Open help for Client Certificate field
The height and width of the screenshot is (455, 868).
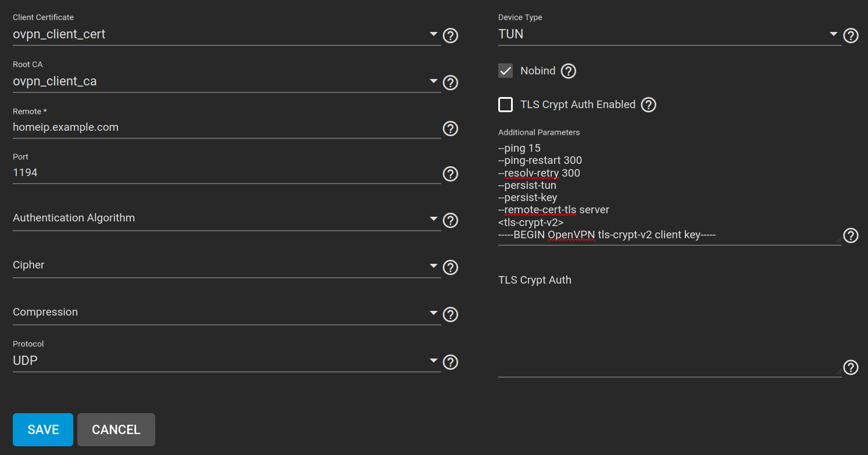pos(451,35)
